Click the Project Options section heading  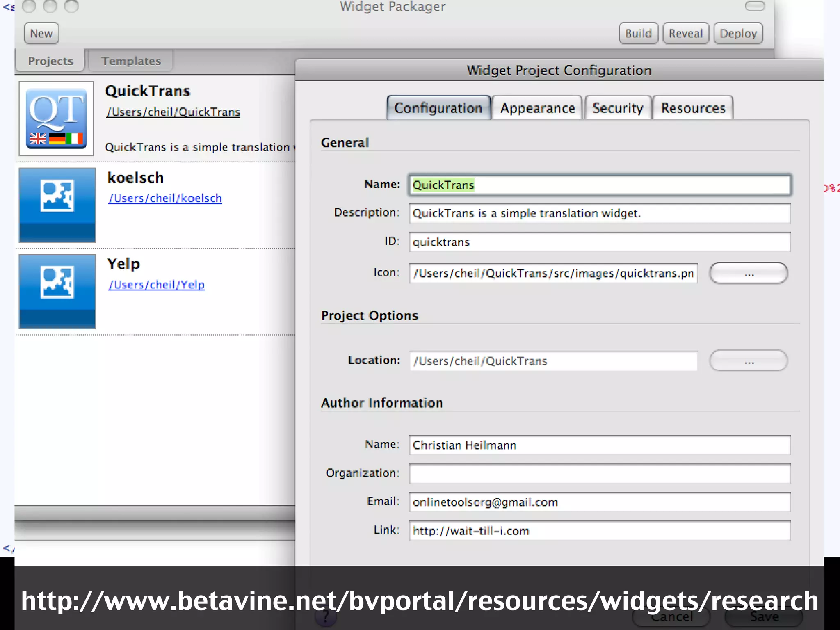369,316
